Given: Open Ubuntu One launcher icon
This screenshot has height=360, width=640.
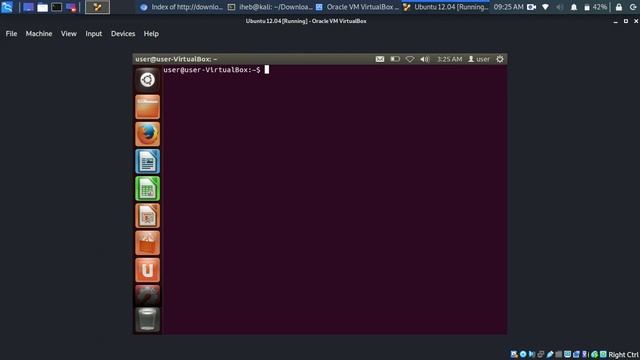Looking at the screenshot, I should click(x=147, y=270).
